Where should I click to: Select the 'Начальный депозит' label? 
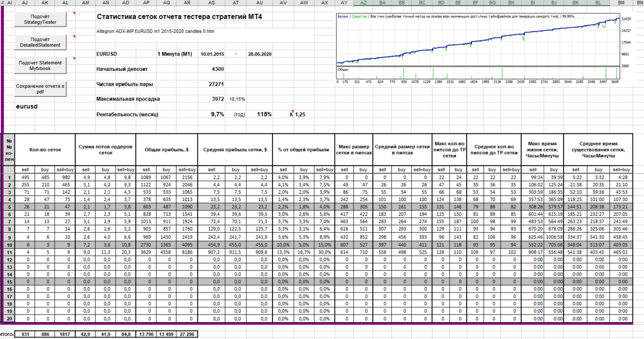tap(122, 69)
